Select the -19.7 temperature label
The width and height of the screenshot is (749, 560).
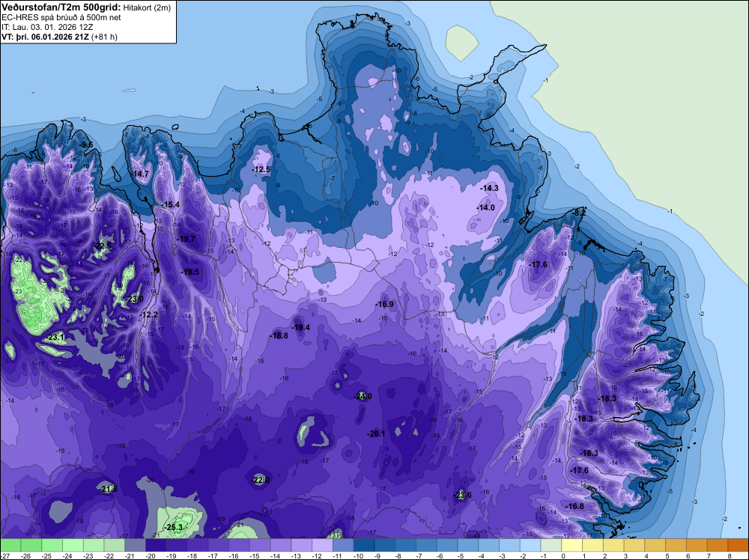point(187,239)
